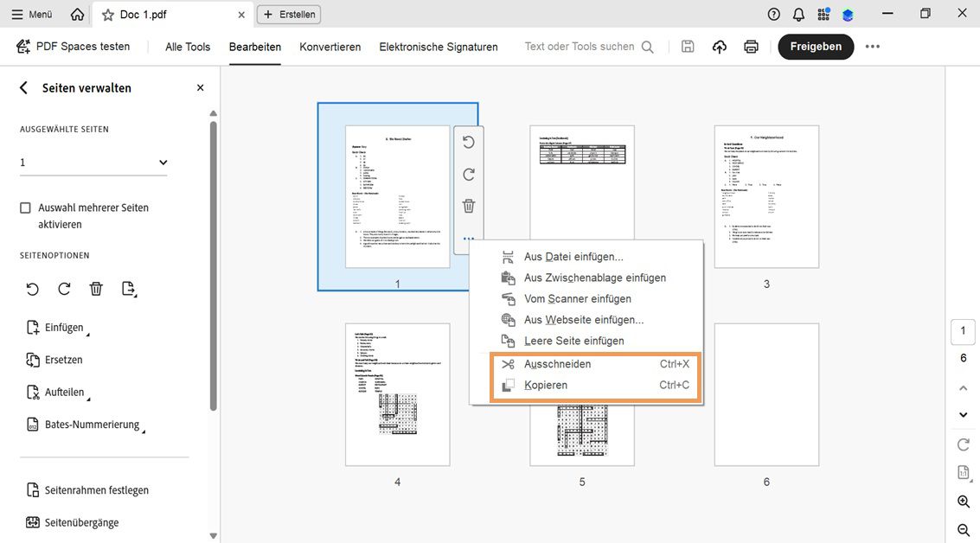Click the Erstellen button
The width and height of the screenshot is (980, 543).
point(289,15)
